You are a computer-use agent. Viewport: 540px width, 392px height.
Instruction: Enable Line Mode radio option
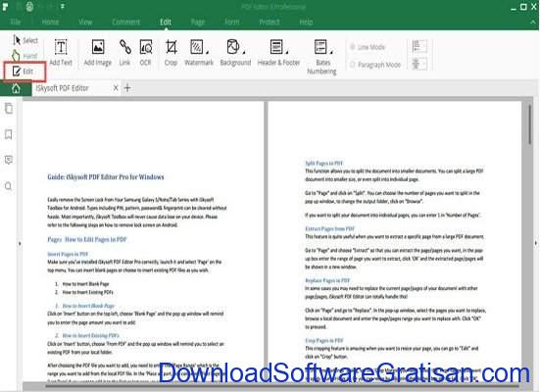point(368,47)
